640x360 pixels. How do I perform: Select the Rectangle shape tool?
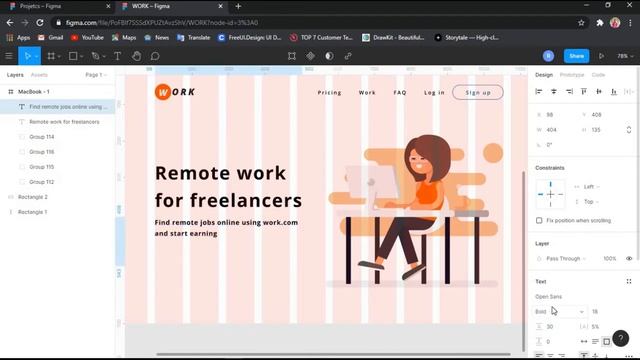pos(73,56)
